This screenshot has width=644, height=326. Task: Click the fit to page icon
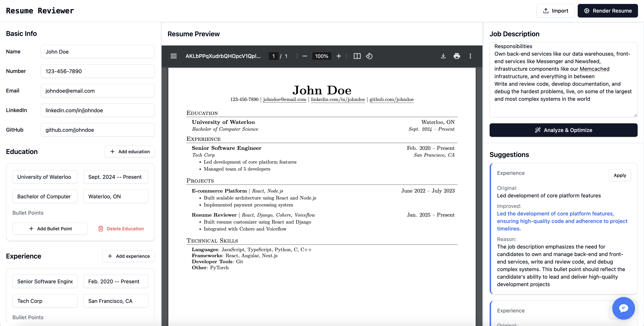[x=357, y=56]
